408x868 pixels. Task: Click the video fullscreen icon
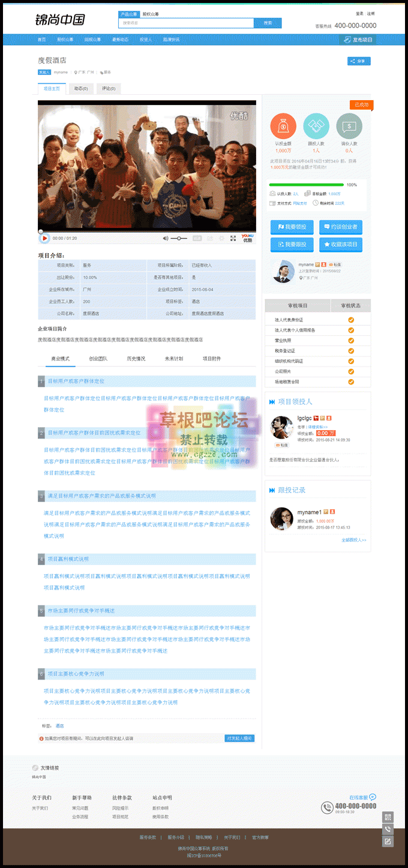coord(233,238)
